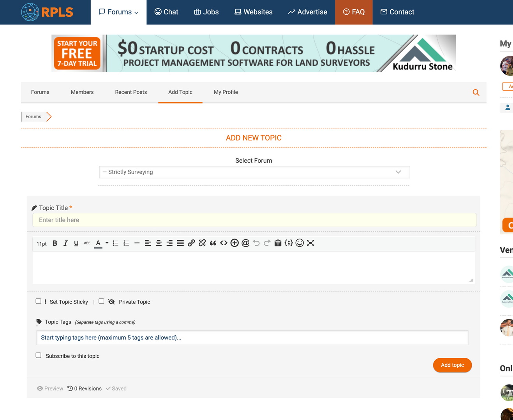Go to the My Profile tab
This screenshot has width=513, height=420.
click(226, 92)
